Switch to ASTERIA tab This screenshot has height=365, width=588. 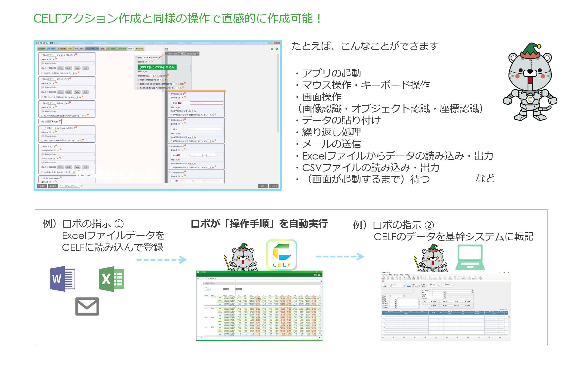click(111, 49)
